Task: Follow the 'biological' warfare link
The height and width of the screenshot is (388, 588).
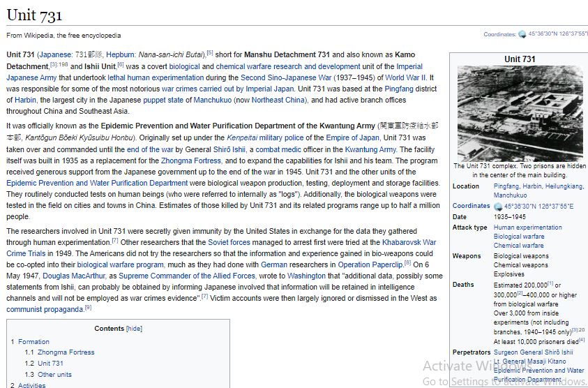Action: (185, 66)
